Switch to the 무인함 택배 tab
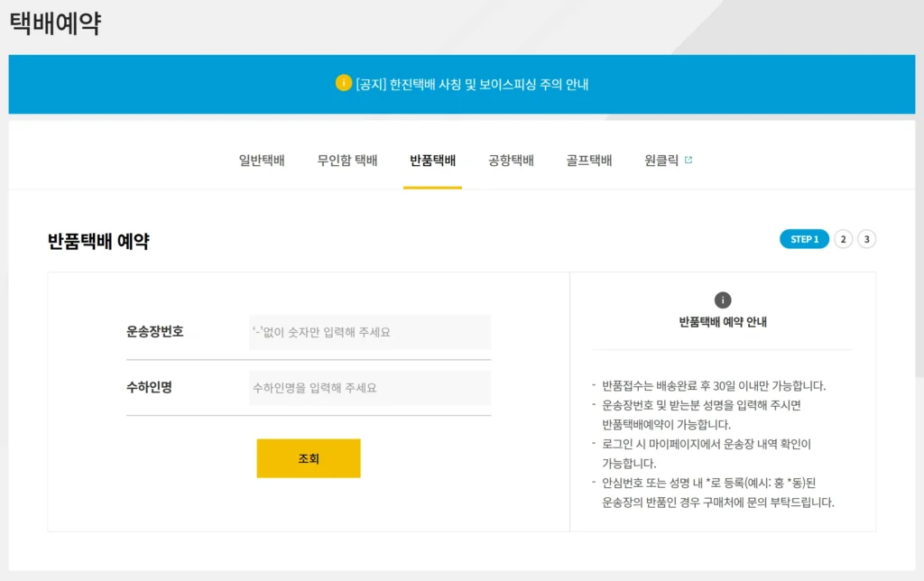 pyautogui.click(x=346, y=159)
